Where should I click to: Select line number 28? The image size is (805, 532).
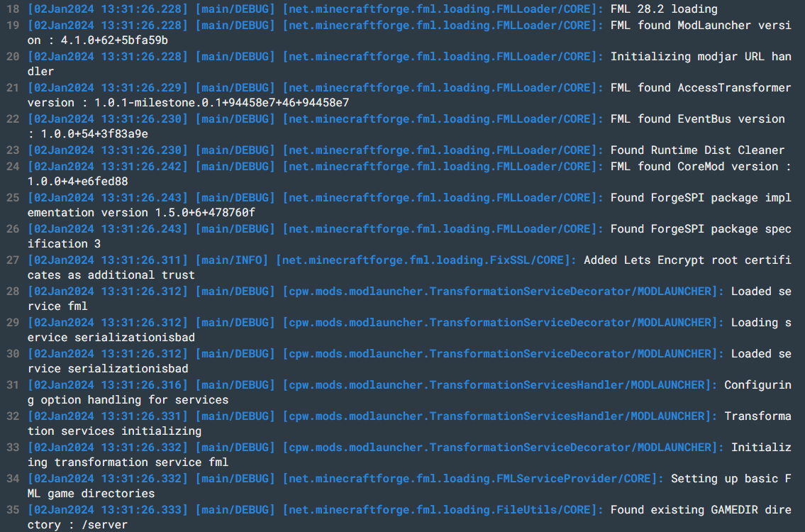(13, 291)
